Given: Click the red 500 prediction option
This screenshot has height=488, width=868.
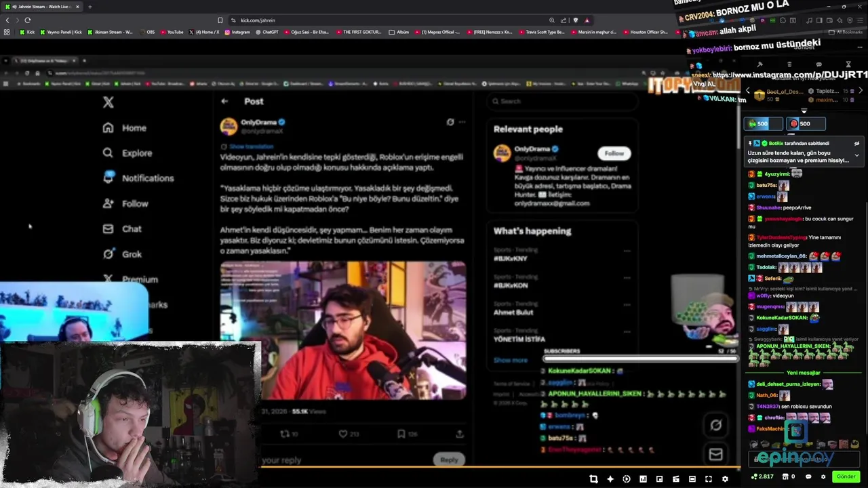Looking at the screenshot, I should 806,123.
